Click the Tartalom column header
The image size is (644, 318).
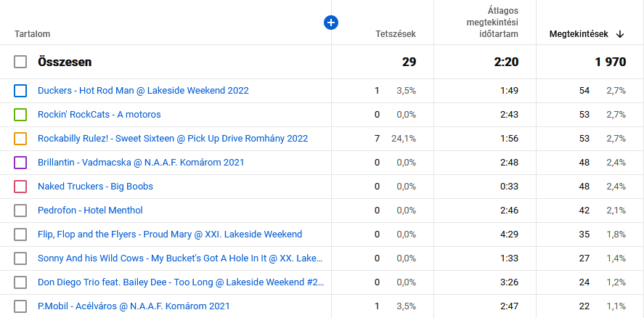coord(33,34)
